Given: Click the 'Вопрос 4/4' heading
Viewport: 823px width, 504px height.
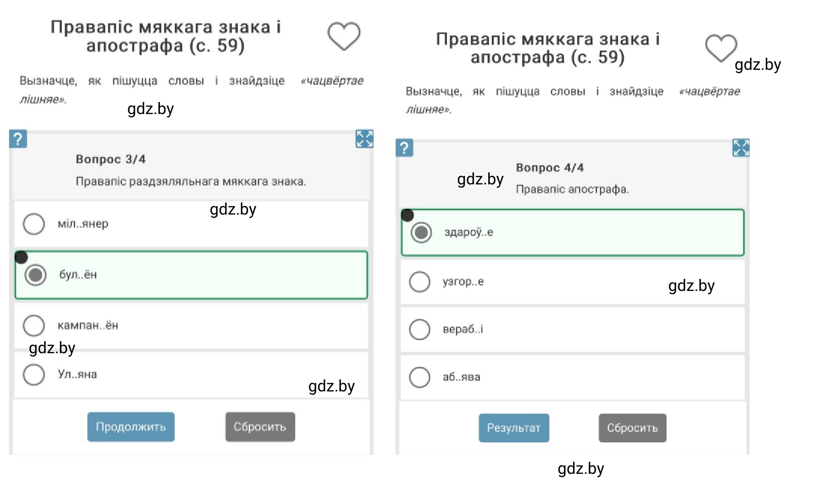Looking at the screenshot, I should (x=550, y=168).
